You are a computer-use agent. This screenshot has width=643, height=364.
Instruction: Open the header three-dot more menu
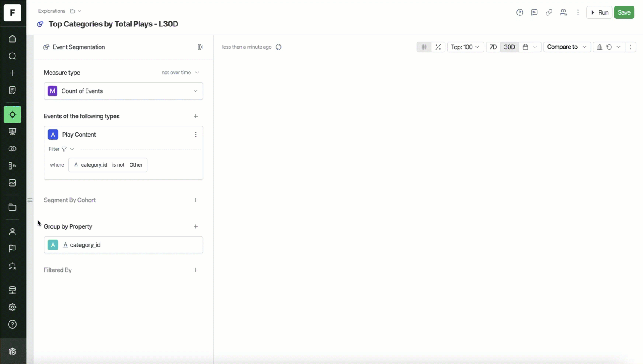[578, 12]
